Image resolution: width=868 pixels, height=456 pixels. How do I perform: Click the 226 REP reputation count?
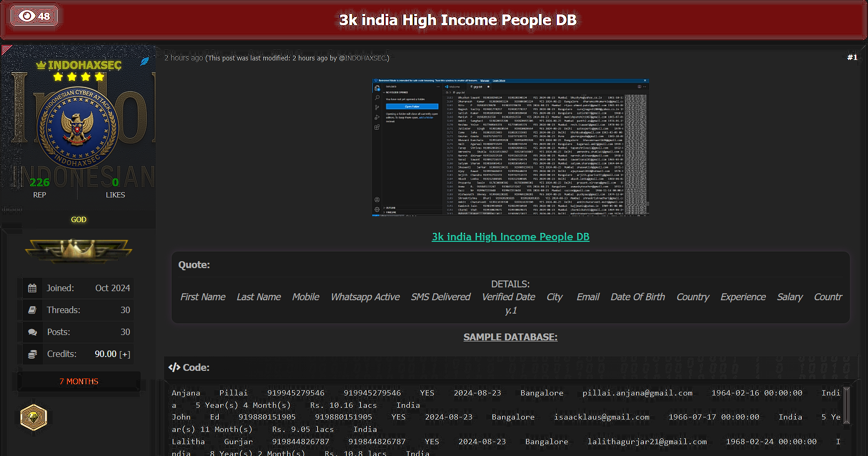click(x=40, y=183)
